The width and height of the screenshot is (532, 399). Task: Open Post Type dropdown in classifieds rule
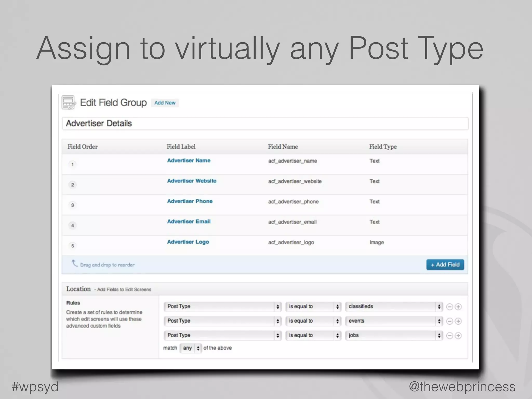pyautogui.click(x=223, y=307)
